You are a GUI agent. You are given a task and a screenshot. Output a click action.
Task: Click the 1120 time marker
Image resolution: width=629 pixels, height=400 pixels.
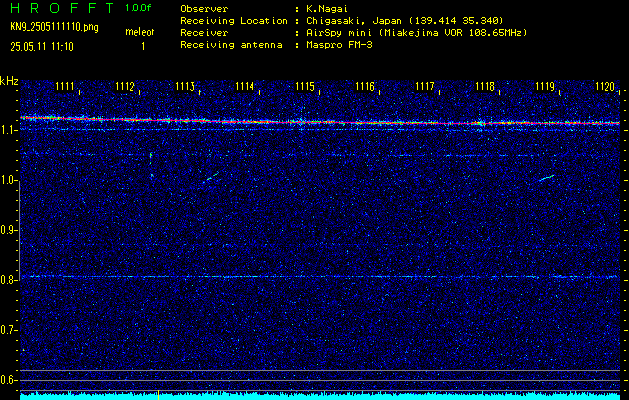pyautogui.click(x=605, y=86)
